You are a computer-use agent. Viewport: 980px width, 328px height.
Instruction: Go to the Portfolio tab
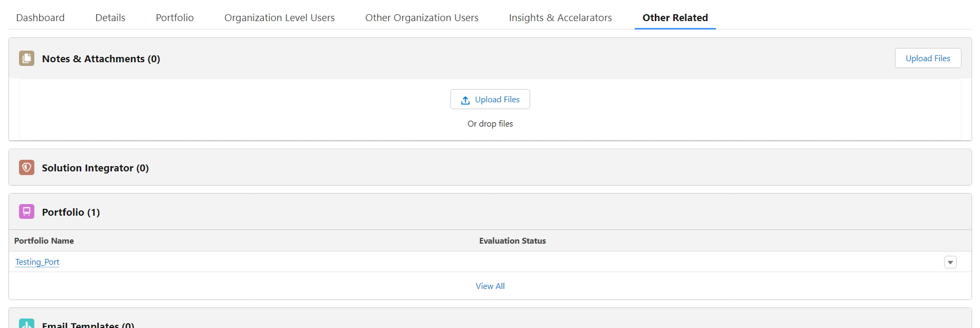[x=175, y=18]
